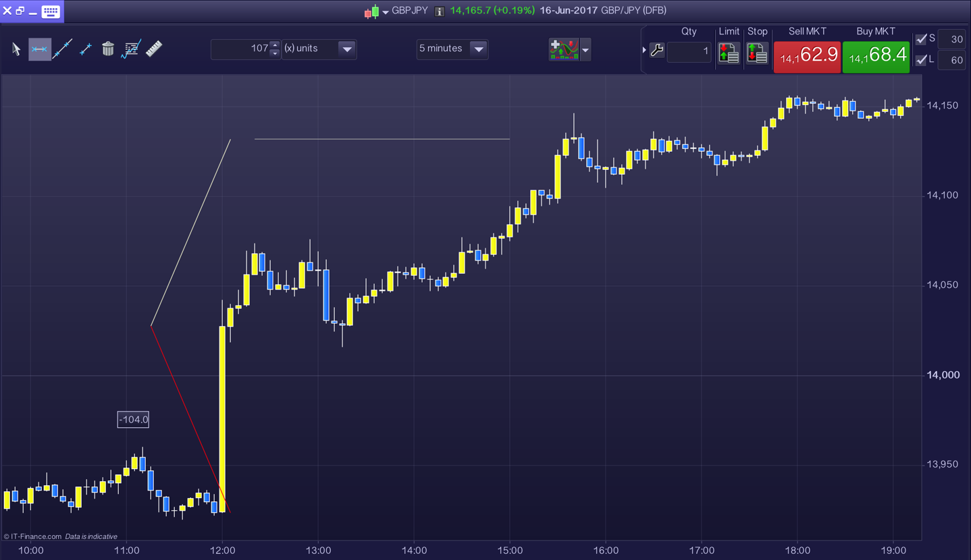Click the Qty input field
Image resolution: width=971 pixels, height=560 pixels.
689,51
